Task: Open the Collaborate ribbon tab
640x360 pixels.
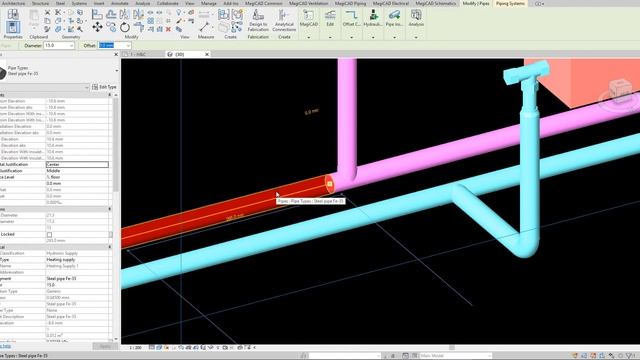Action: (x=168, y=3)
